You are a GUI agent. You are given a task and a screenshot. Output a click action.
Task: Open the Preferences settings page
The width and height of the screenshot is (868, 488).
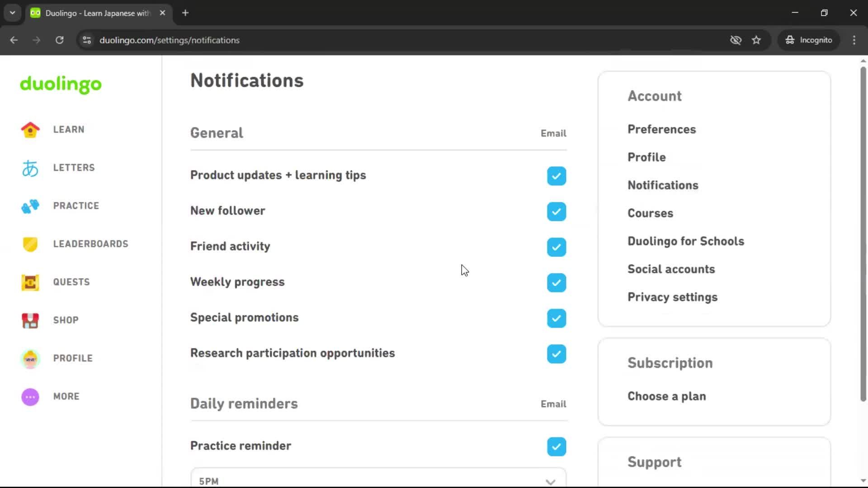(x=661, y=129)
